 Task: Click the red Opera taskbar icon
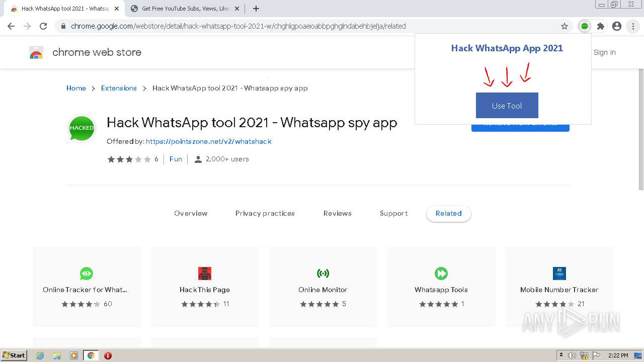(108, 355)
